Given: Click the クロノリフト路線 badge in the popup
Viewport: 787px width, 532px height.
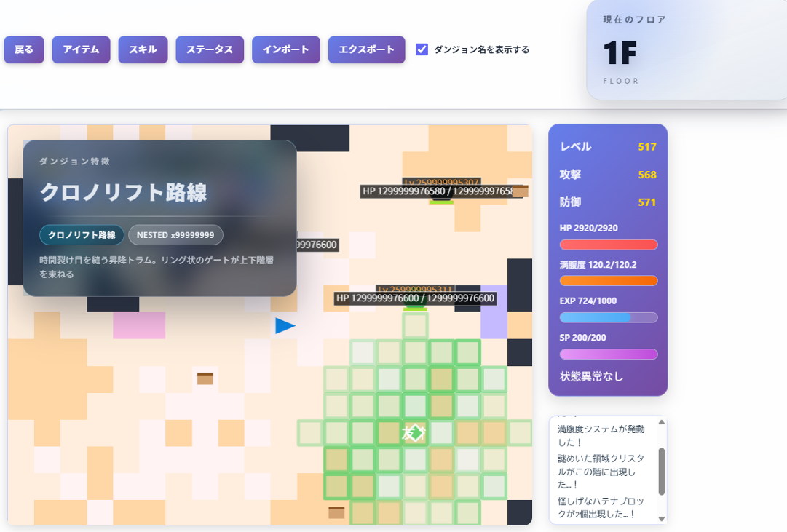Looking at the screenshot, I should [82, 235].
